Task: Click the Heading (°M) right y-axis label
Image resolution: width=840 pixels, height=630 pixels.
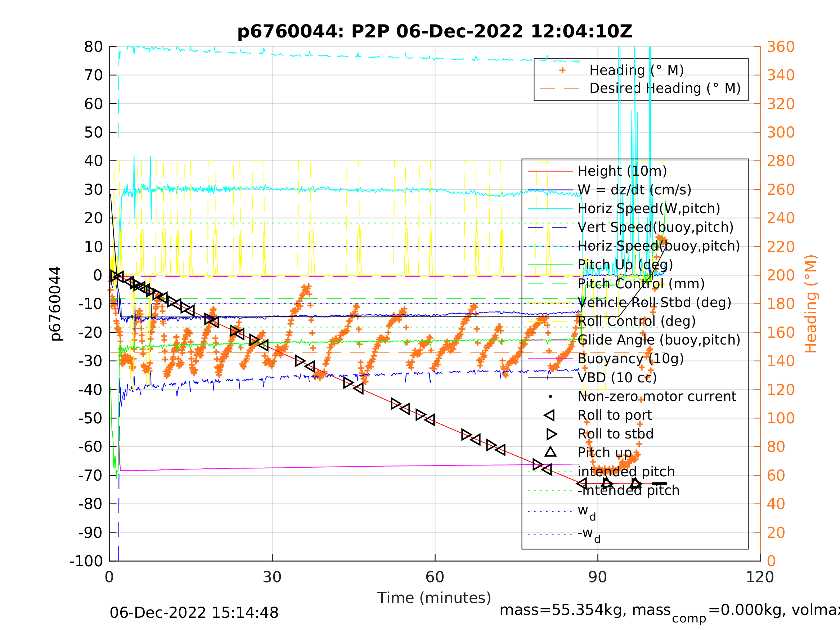Action: (x=811, y=304)
